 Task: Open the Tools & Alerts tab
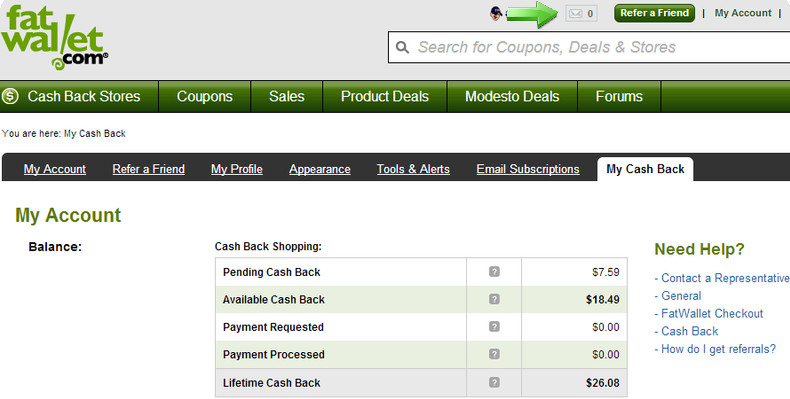[413, 169]
